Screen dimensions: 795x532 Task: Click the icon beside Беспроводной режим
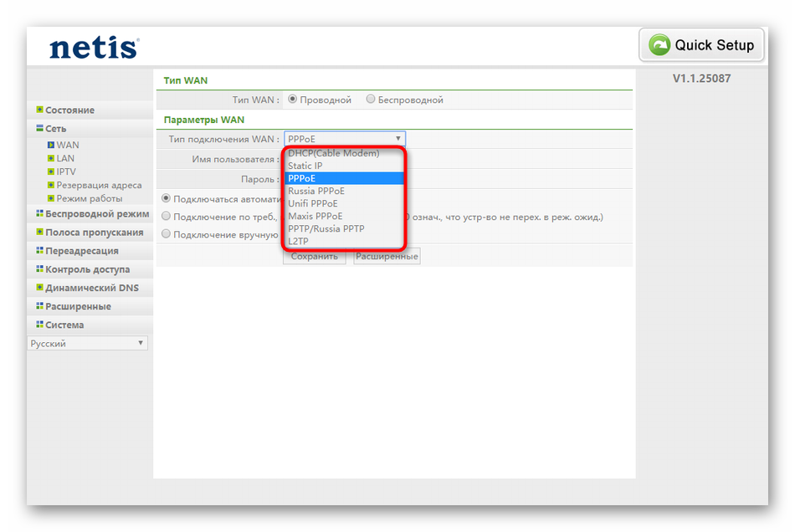click(39, 213)
